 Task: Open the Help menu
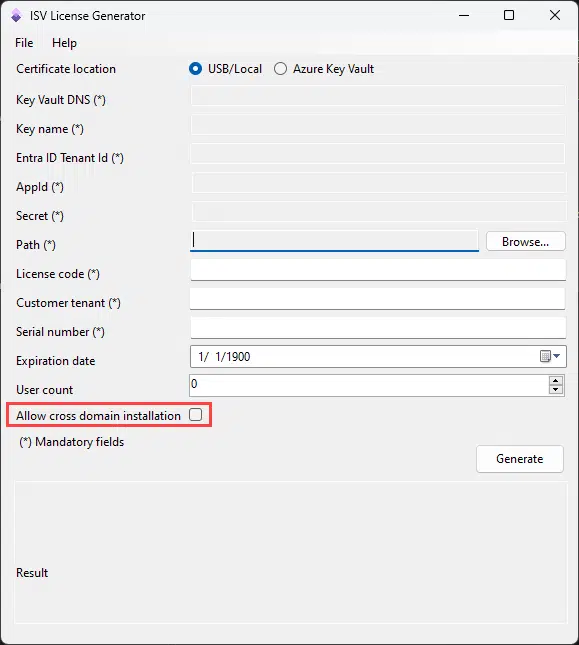click(x=64, y=43)
